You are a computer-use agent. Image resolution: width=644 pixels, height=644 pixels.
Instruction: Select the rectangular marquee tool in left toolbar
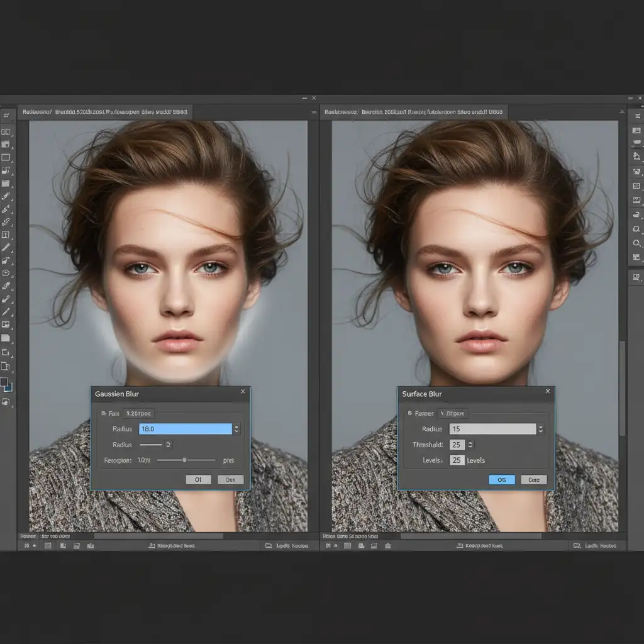coord(6,157)
